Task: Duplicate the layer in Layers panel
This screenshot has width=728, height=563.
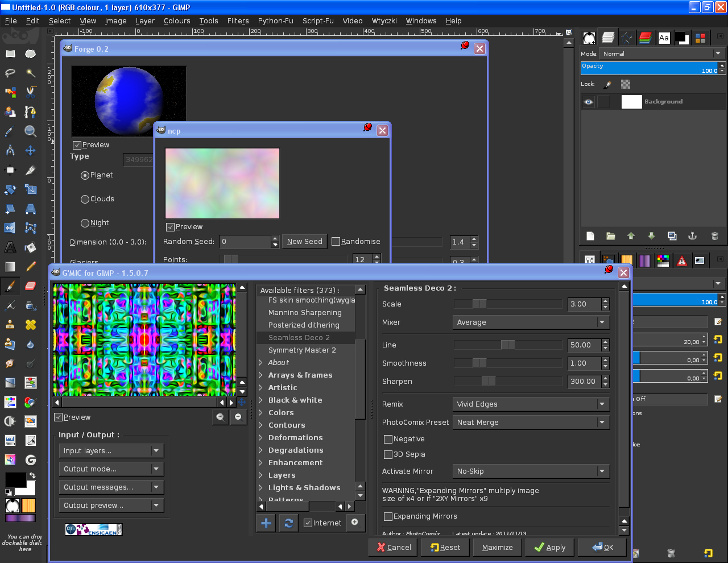Action: [672, 236]
